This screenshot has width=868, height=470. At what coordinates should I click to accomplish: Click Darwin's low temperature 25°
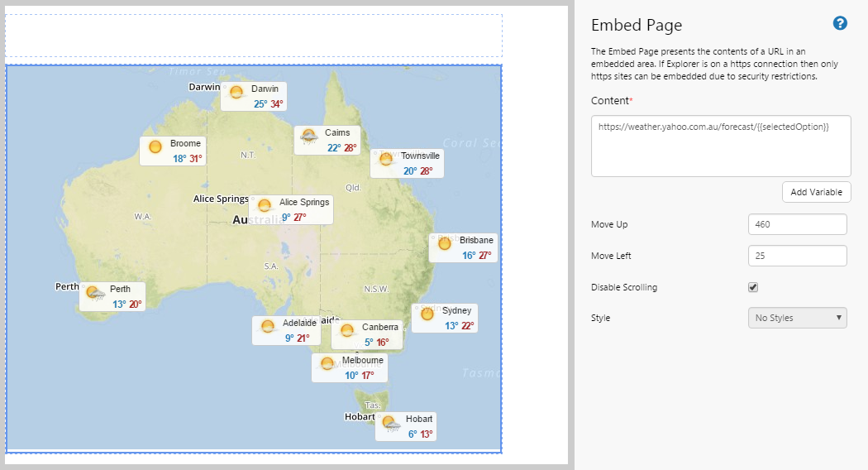[x=260, y=103]
